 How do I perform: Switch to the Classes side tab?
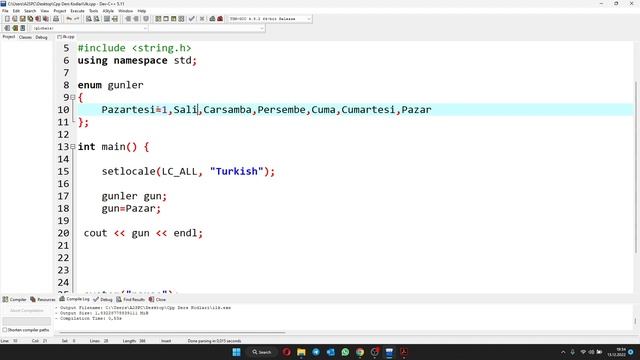coord(25,37)
